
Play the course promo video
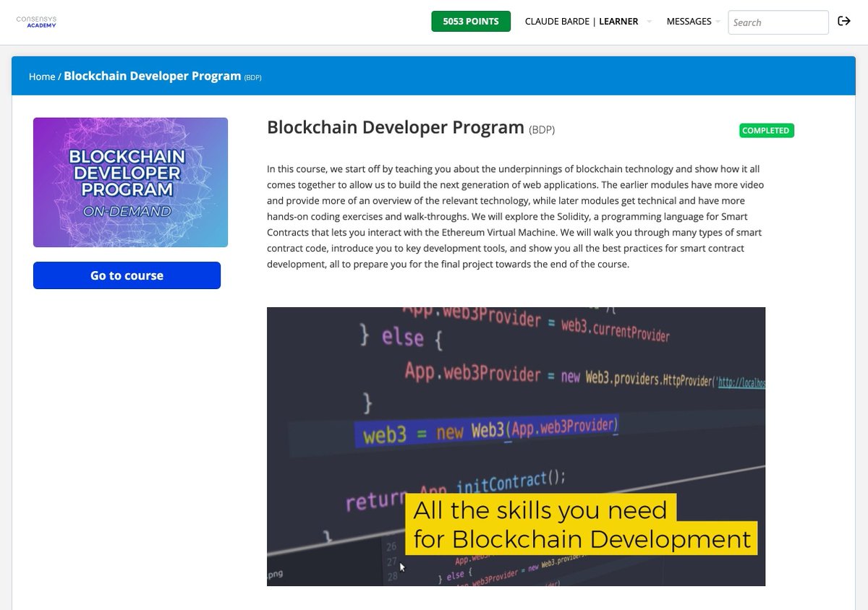[516, 446]
